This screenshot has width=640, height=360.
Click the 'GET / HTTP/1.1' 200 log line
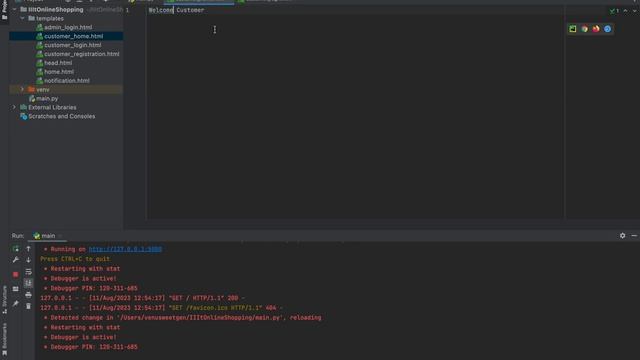pos(142,298)
